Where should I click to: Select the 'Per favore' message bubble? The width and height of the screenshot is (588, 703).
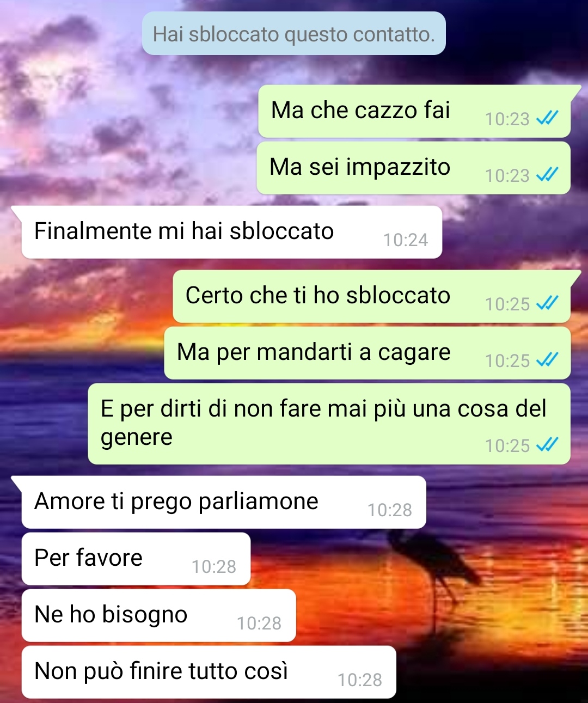pos(136,559)
